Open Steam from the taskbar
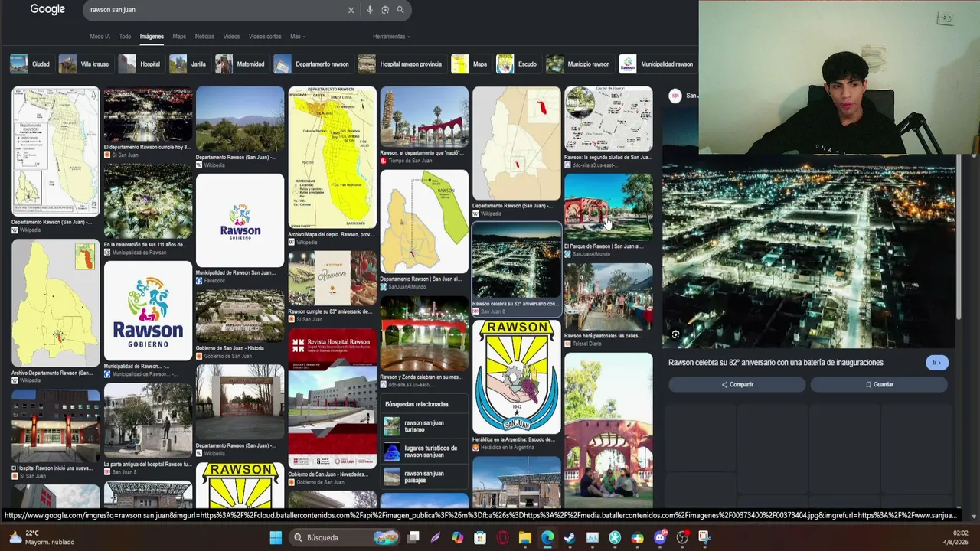 coord(570,537)
